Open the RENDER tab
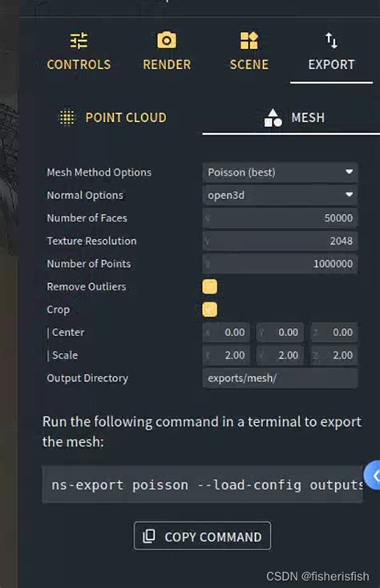Screen dimensions: 380x588 coord(167,51)
